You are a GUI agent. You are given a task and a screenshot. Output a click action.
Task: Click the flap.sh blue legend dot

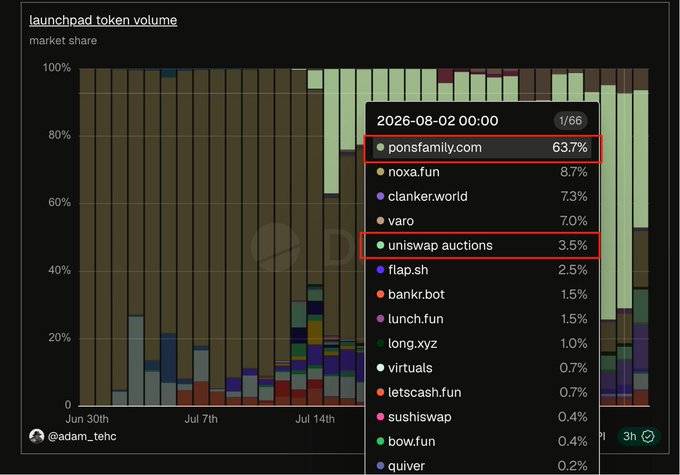[380, 270]
